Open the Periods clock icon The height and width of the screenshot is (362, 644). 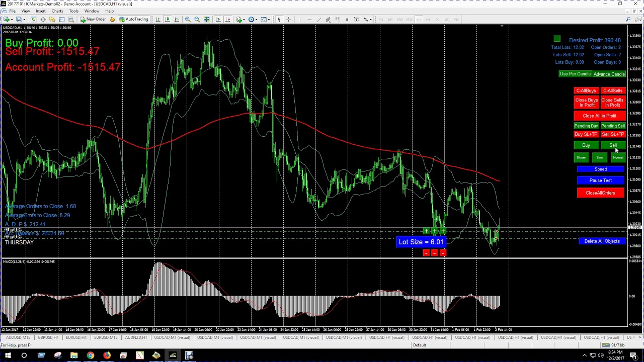click(251, 19)
